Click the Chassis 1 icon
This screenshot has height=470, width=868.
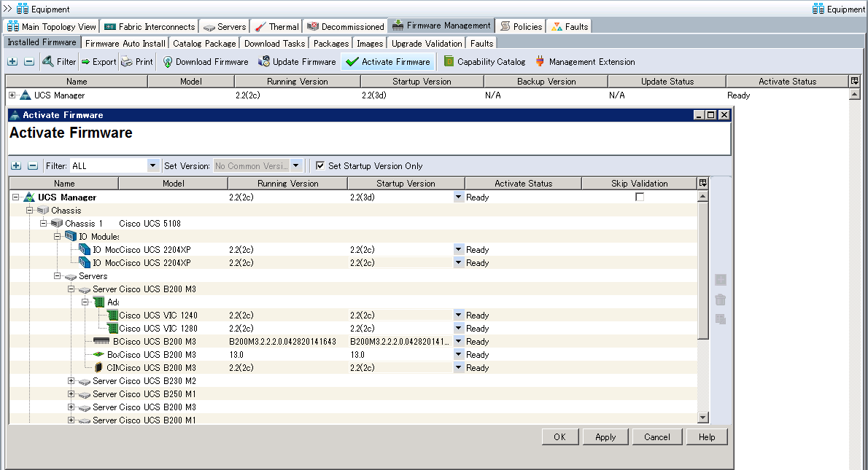[56, 224]
